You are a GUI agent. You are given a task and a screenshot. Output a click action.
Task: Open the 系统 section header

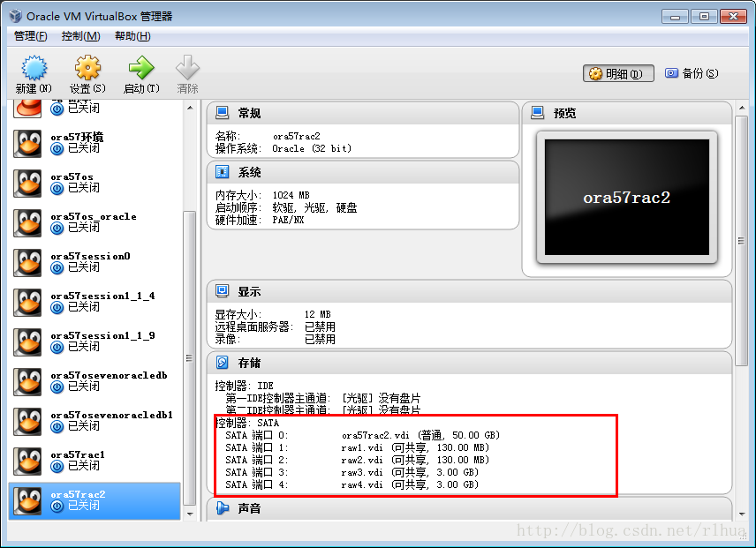[363, 172]
